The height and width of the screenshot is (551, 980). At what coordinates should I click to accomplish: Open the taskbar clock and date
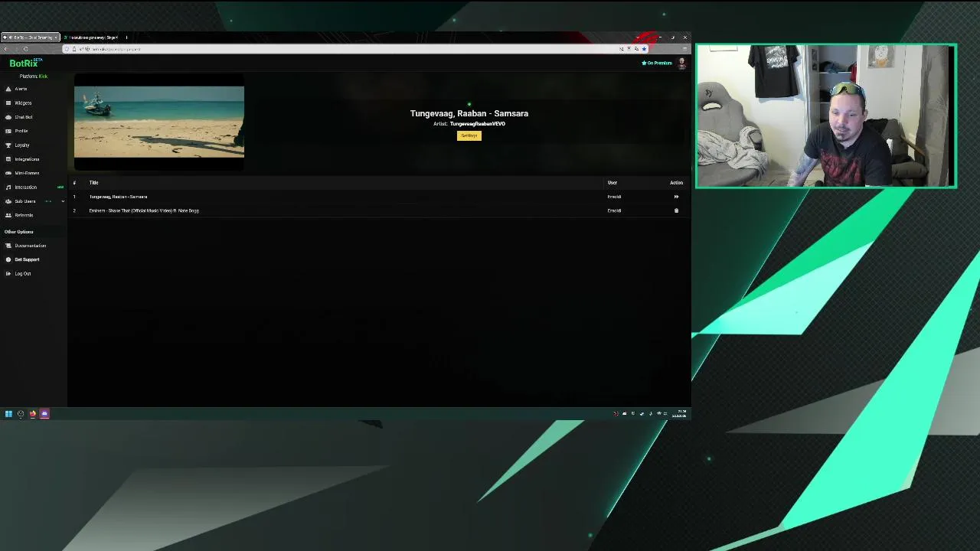(681, 414)
